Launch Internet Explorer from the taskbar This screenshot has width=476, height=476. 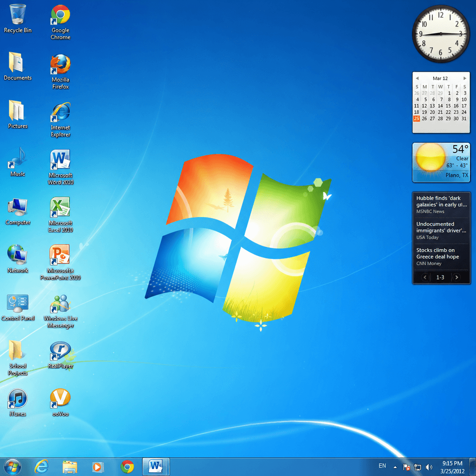pyautogui.click(x=41, y=467)
